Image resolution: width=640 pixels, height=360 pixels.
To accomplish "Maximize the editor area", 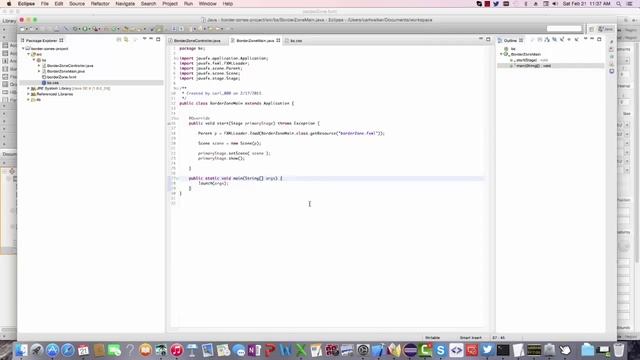I will [x=488, y=39].
